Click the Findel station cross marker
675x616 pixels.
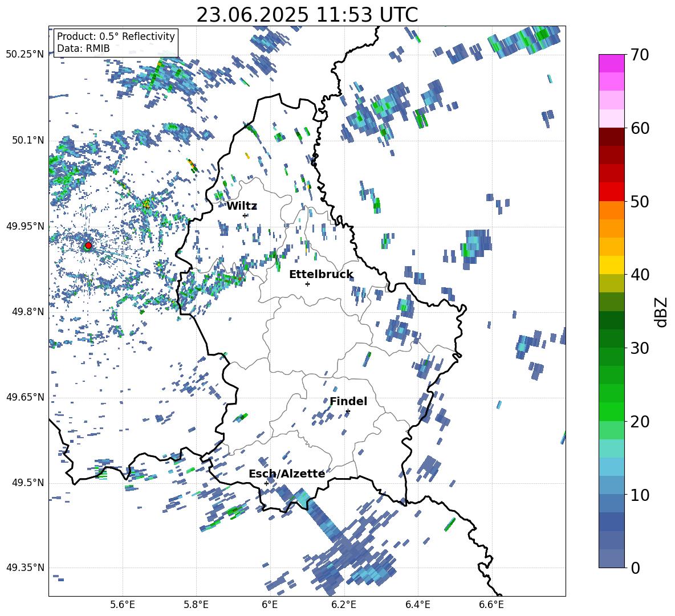tap(348, 411)
